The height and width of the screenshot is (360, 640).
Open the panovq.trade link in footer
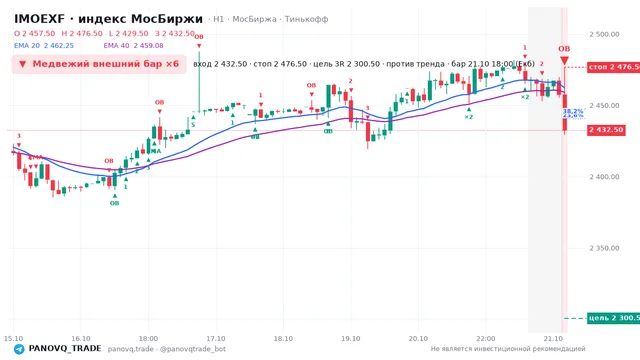click(131, 349)
